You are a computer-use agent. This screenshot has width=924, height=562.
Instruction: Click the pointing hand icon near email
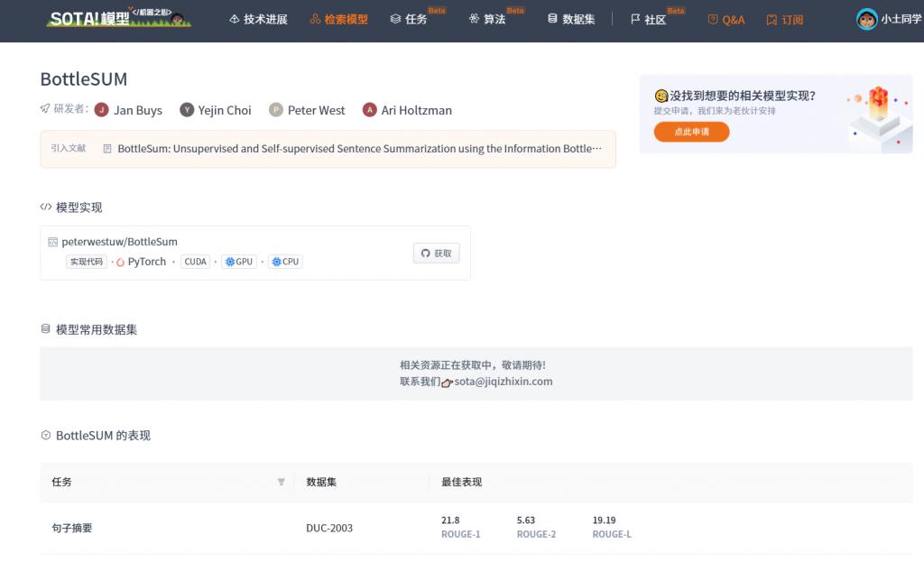(x=447, y=382)
